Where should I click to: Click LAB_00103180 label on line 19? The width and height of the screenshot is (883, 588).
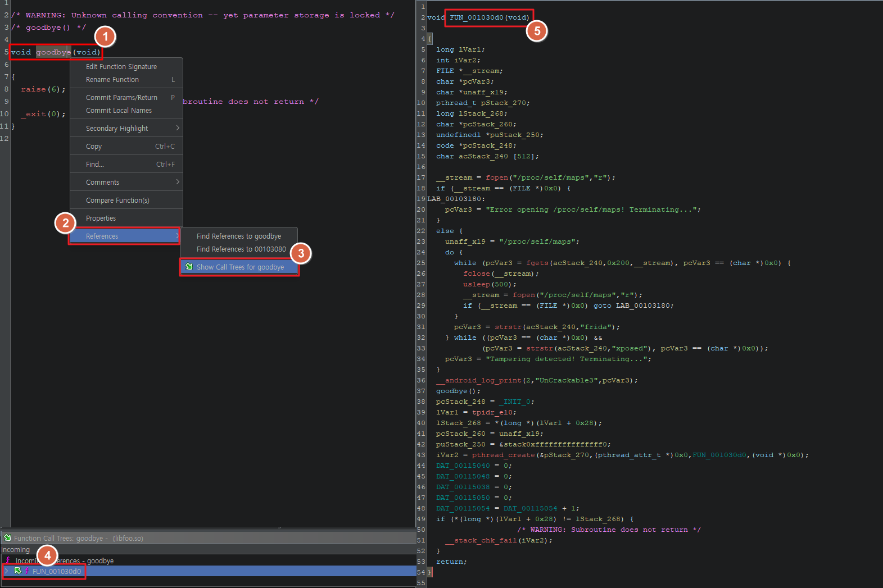(x=454, y=199)
